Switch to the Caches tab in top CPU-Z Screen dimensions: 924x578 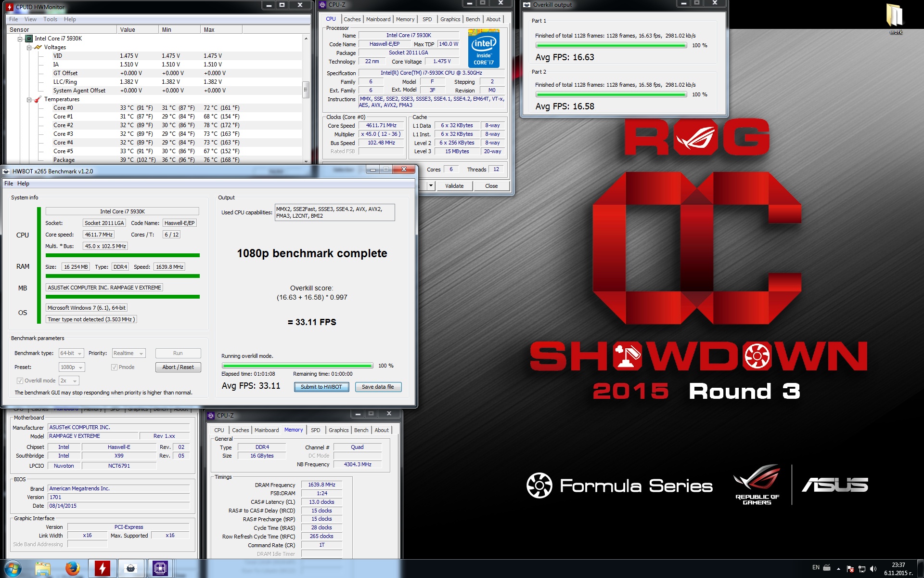352,19
